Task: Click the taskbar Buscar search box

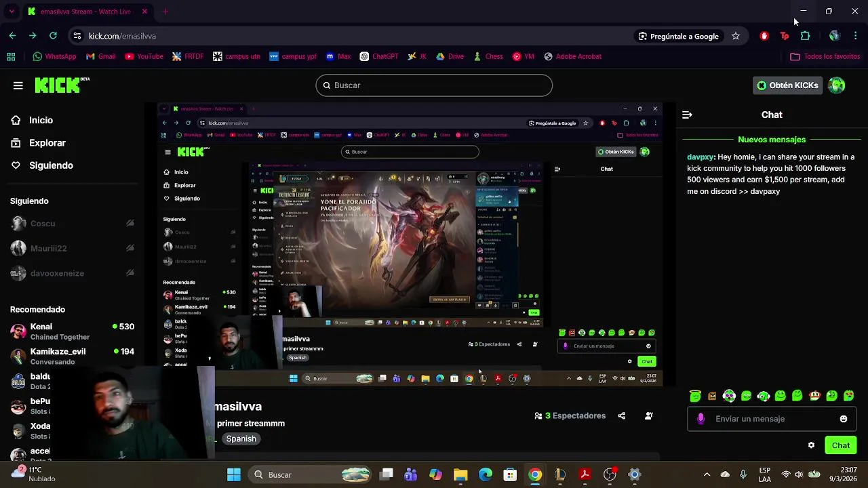Action: (x=309, y=475)
